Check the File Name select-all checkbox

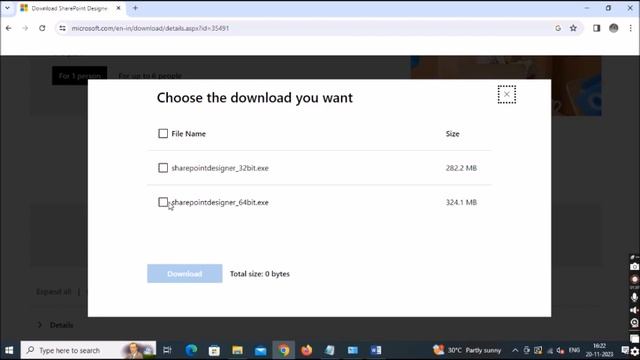pos(163,133)
